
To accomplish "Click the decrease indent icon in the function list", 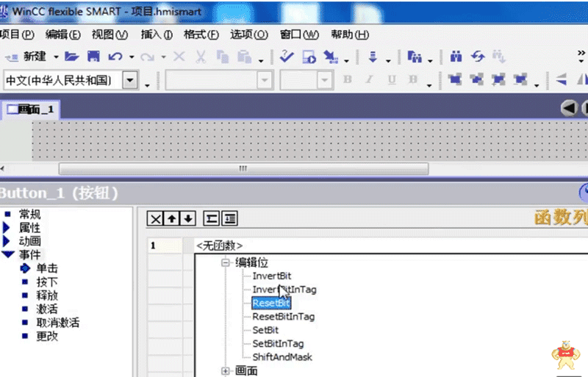I will click(211, 218).
